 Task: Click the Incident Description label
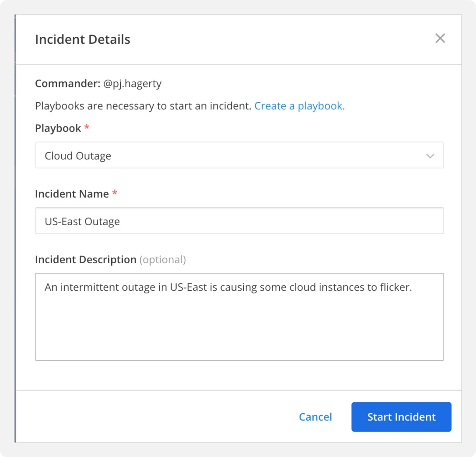point(86,260)
